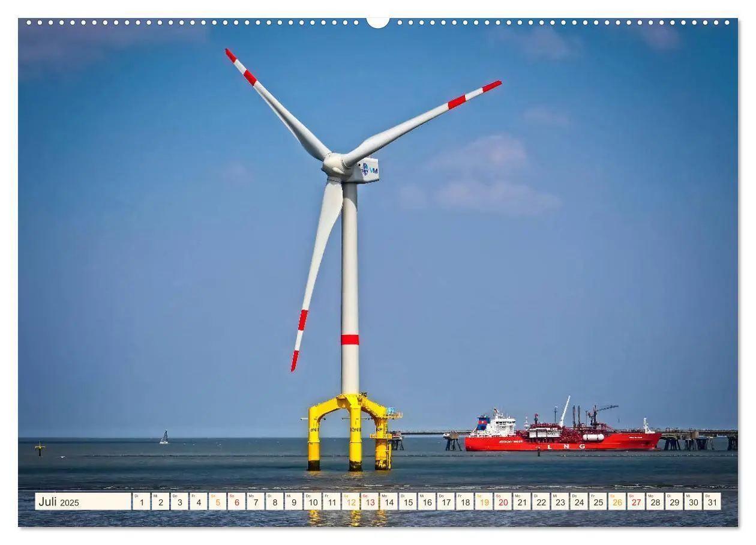The width and height of the screenshot is (756, 545).
Task: Choose date cell 23
Action: [x=560, y=502]
